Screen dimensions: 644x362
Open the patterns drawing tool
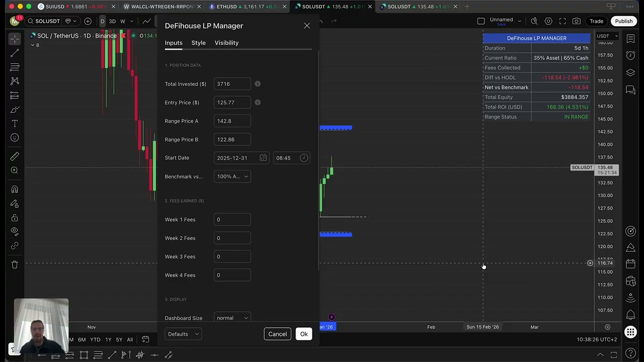coord(15,81)
